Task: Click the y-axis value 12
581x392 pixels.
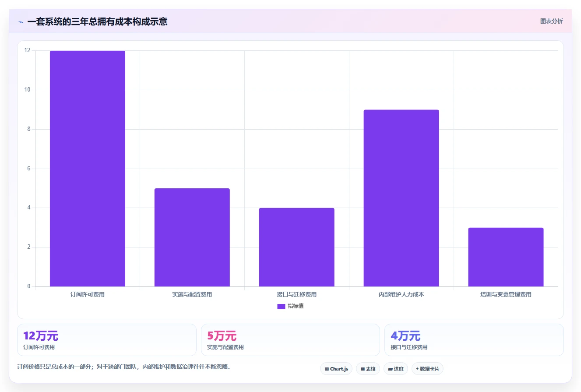Action: point(28,51)
